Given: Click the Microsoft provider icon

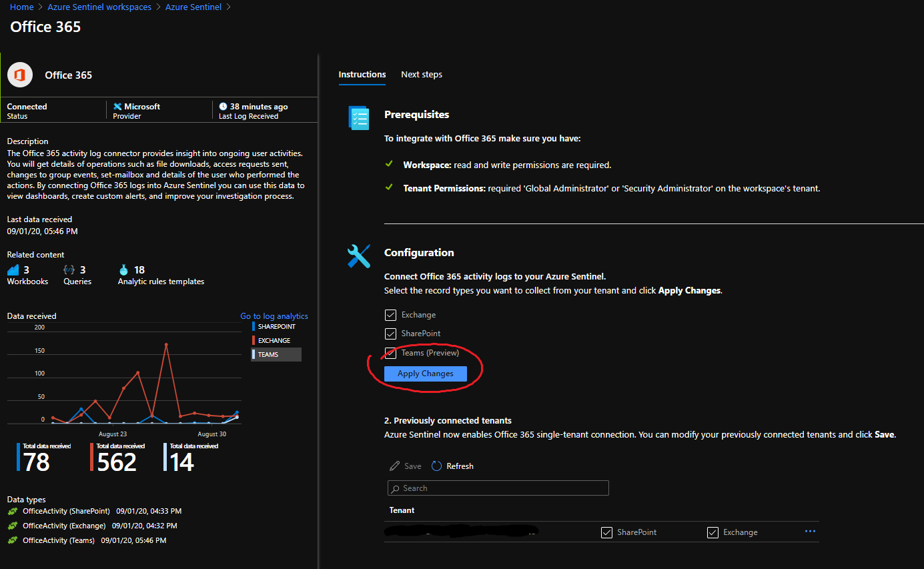Looking at the screenshot, I should [x=117, y=107].
